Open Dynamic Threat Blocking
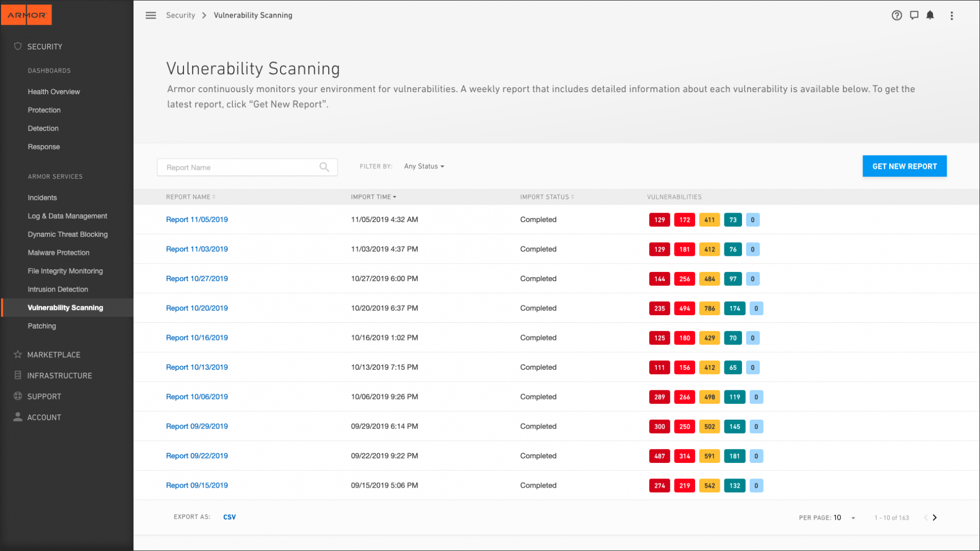 pos(67,234)
